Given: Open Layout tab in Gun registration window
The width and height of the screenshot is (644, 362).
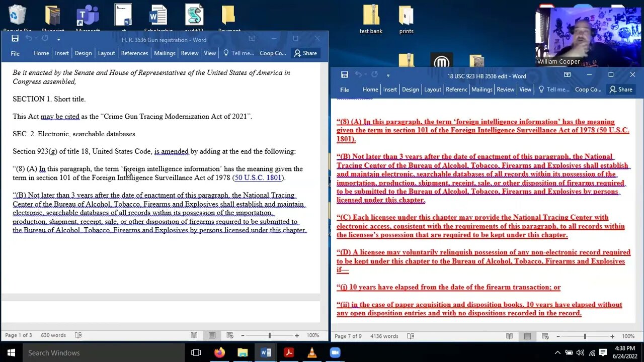Looking at the screenshot, I should coord(106,53).
